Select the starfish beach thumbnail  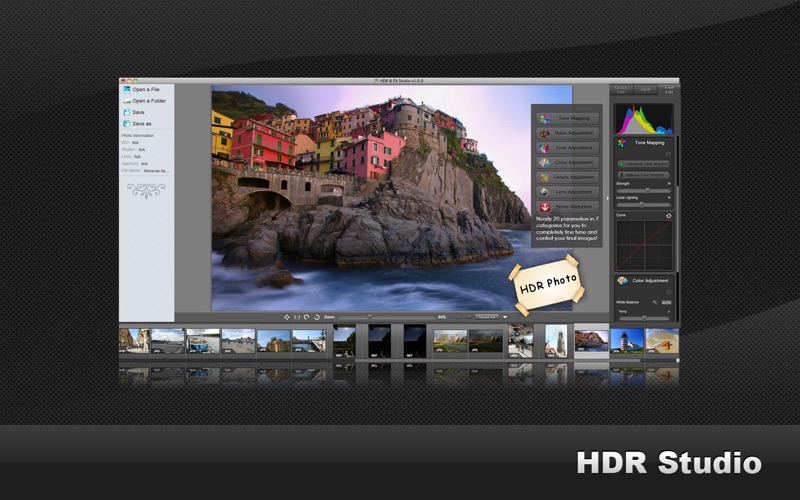[662, 341]
